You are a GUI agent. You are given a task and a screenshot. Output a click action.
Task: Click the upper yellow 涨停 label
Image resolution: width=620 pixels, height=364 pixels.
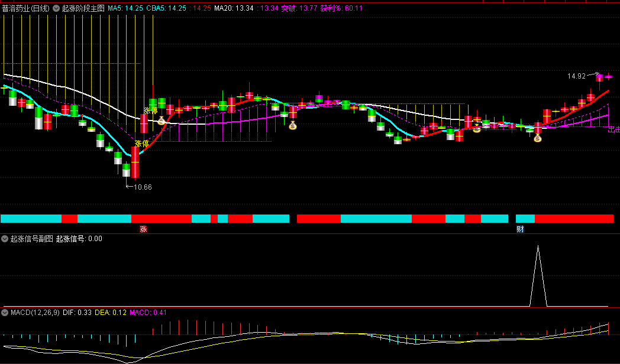click(150, 110)
